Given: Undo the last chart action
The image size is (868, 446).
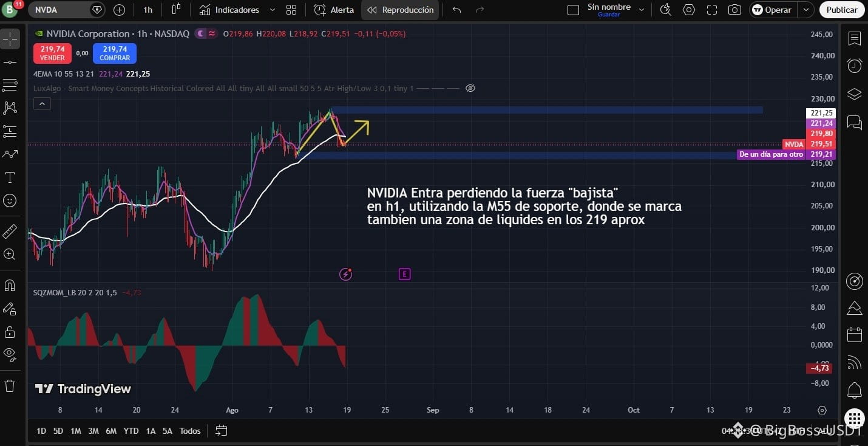Looking at the screenshot, I should 457,10.
